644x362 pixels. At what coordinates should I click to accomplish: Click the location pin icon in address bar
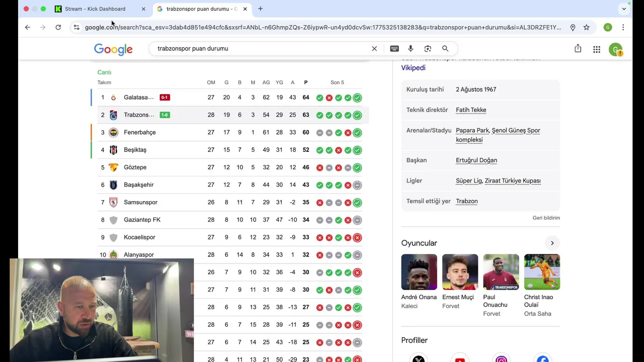573,28
